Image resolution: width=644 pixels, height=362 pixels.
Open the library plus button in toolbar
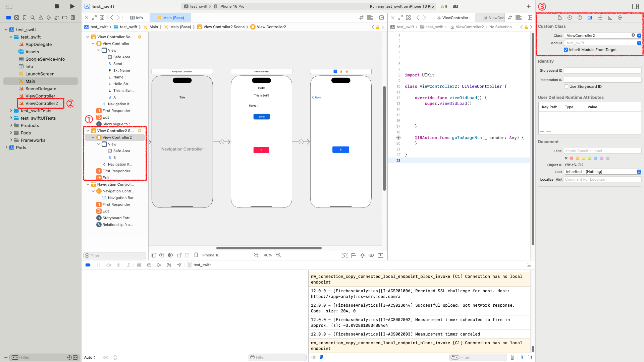[x=529, y=6]
